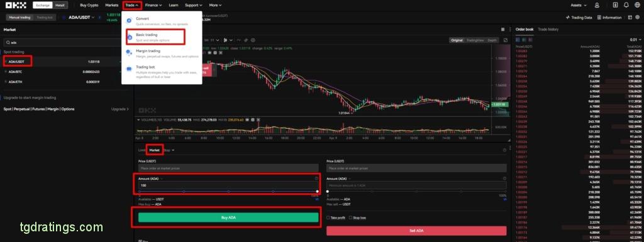This screenshot has width=644, height=242.
Task: Open the Finance dropdown menu
Action: coord(153,5)
